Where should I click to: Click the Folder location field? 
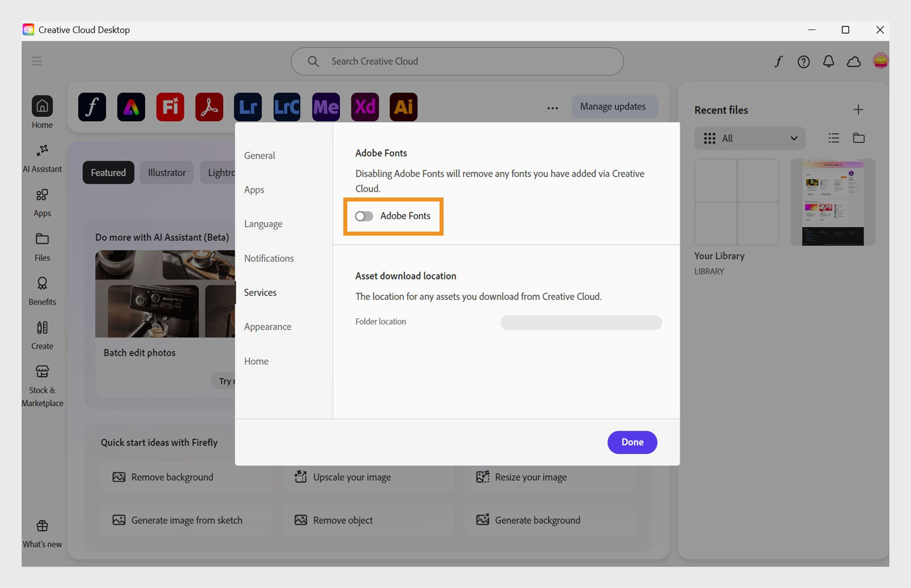581,323
